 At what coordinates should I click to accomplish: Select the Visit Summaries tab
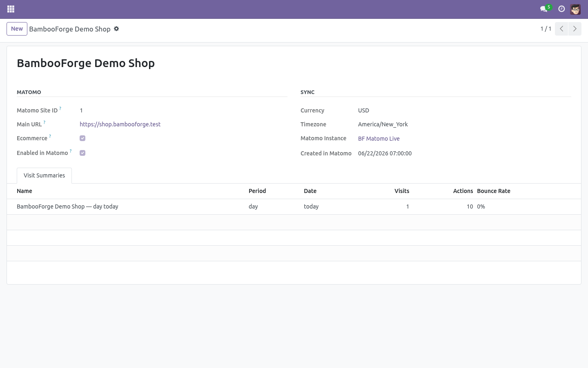tap(44, 175)
